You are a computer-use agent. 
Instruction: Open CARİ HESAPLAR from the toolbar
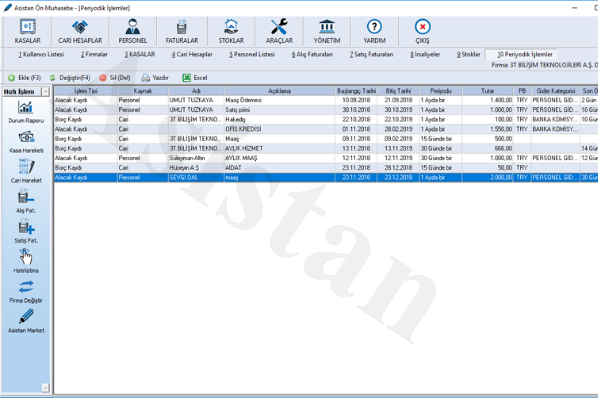point(80,31)
